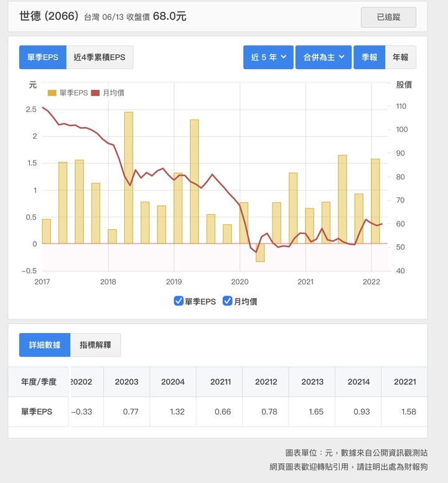Uncheck the 月均價 checkbox below chart
This screenshot has width=448, height=483.
point(227,301)
